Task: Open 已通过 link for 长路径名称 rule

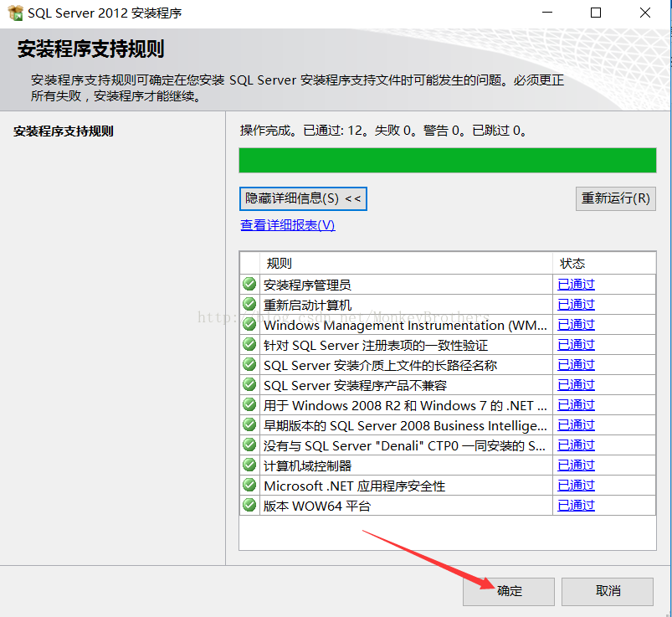Action: point(576,365)
